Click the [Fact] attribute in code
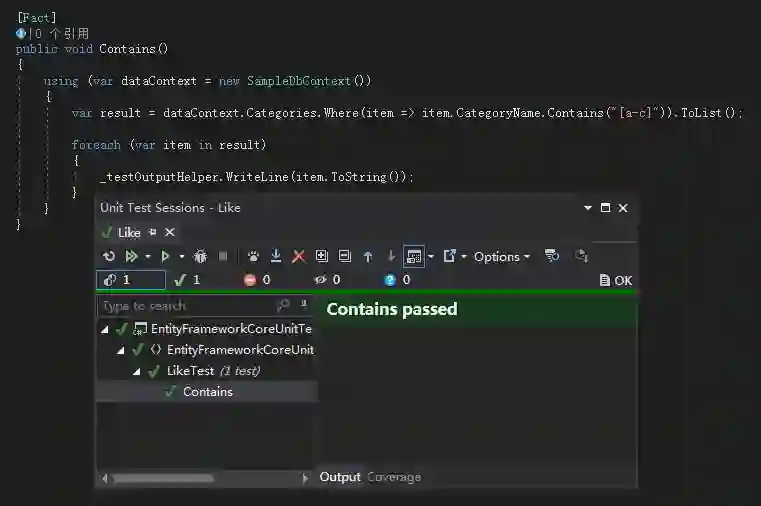Image resolution: width=761 pixels, height=506 pixels. pyautogui.click(x=37, y=18)
